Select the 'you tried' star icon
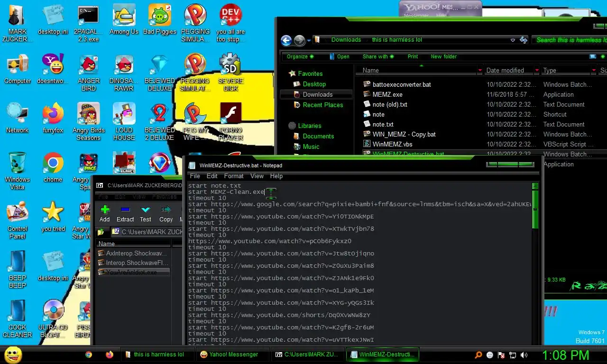Screen dimensions: 607x364 point(53,217)
